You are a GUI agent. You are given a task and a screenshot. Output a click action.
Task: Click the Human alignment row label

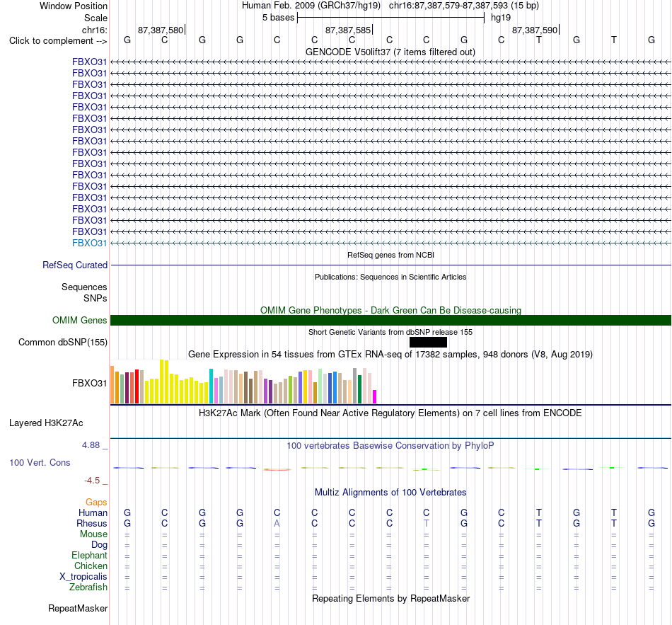tap(93, 513)
